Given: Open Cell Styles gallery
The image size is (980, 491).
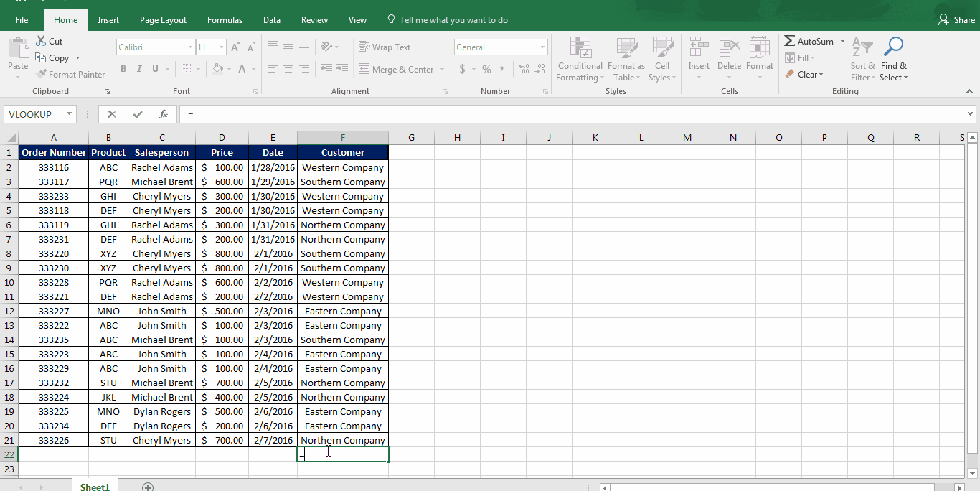Looking at the screenshot, I should tap(661, 59).
